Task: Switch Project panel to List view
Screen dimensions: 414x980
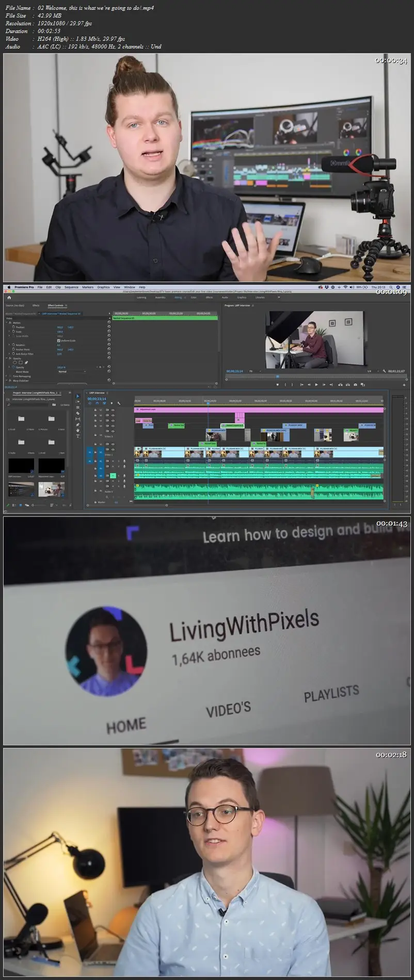Action: coord(14,505)
